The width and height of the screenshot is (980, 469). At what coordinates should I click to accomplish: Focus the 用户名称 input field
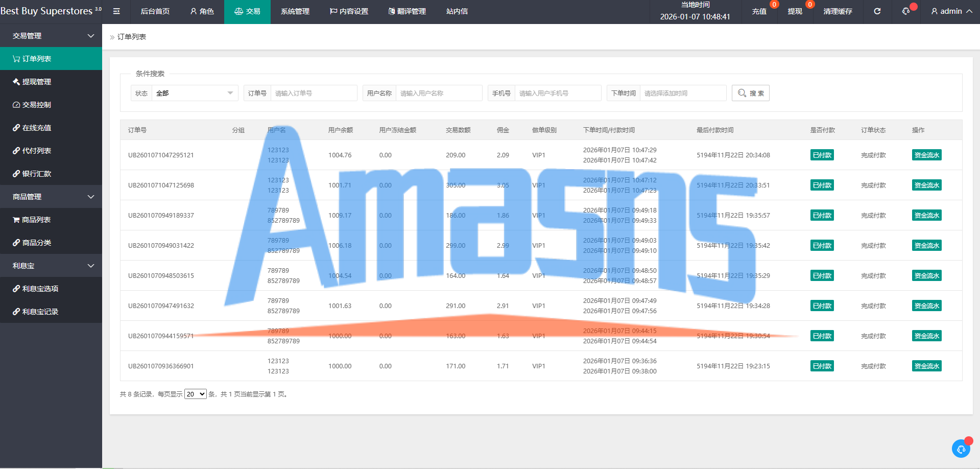point(439,93)
